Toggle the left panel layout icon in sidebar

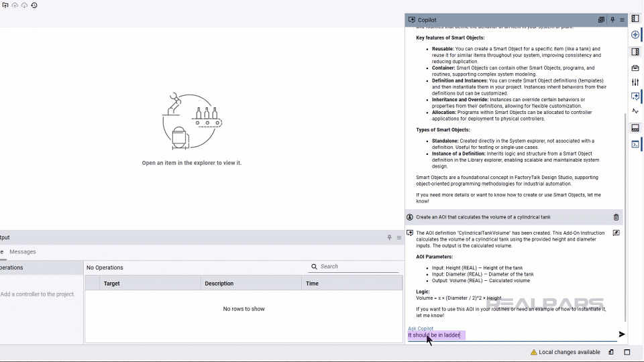(x=635, y=19)
